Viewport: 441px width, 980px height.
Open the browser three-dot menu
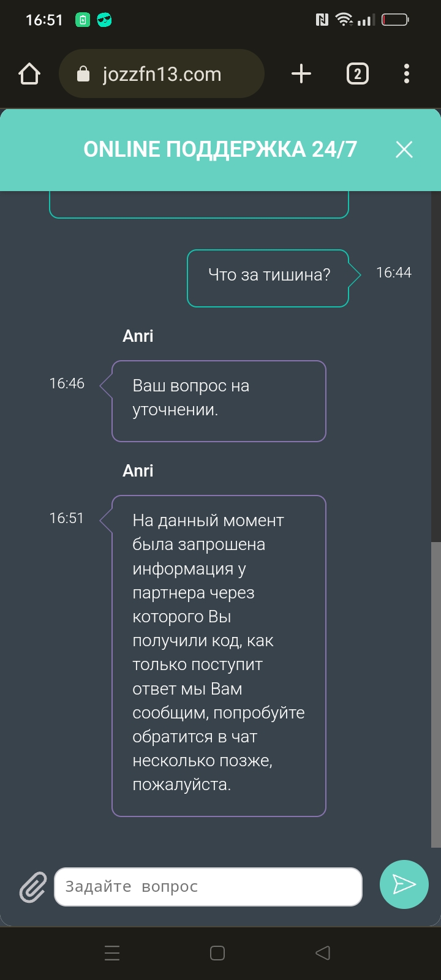pyautogui.click(x=407, y=74)
